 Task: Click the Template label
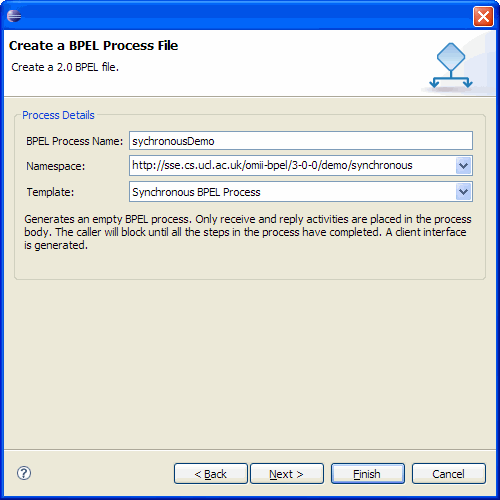pyautogui.click(x=50, y=192)
